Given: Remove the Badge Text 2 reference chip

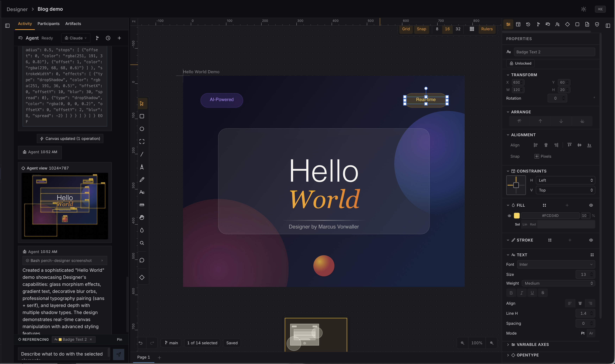Looking at the screenshot, I should 91,340.
